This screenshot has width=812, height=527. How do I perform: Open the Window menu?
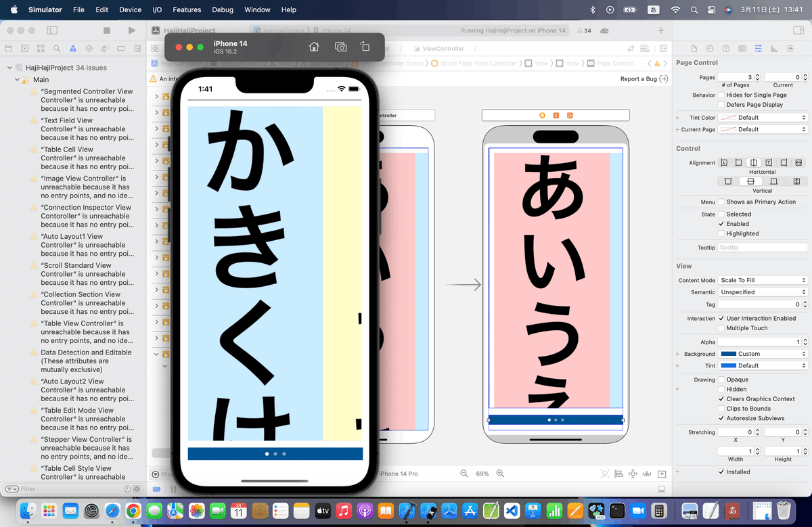(x=257, y=9)
